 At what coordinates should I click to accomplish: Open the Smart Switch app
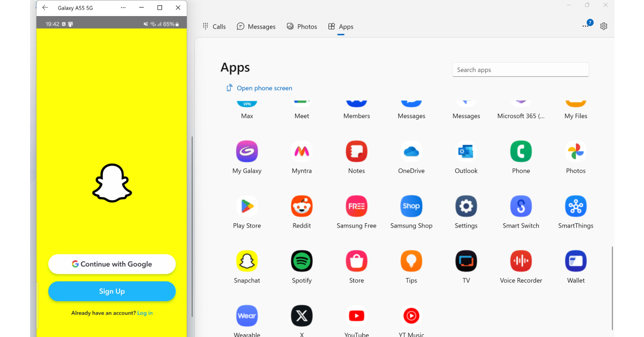coord(521,206)
